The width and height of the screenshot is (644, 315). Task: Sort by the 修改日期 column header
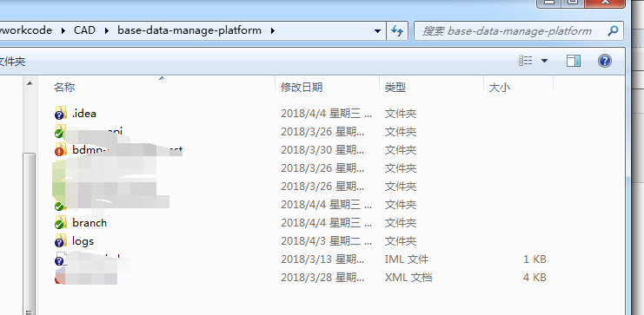pyautogui.click(x=302, y=87)
